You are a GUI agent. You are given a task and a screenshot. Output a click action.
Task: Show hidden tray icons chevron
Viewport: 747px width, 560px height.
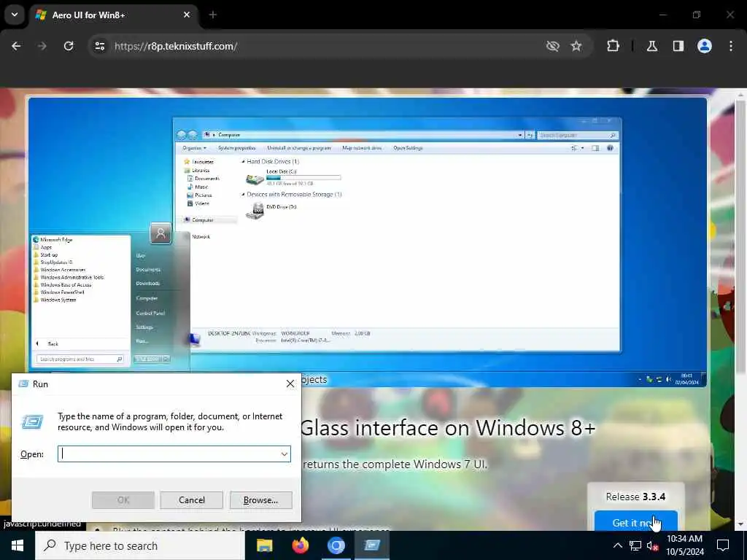(617, 545)
